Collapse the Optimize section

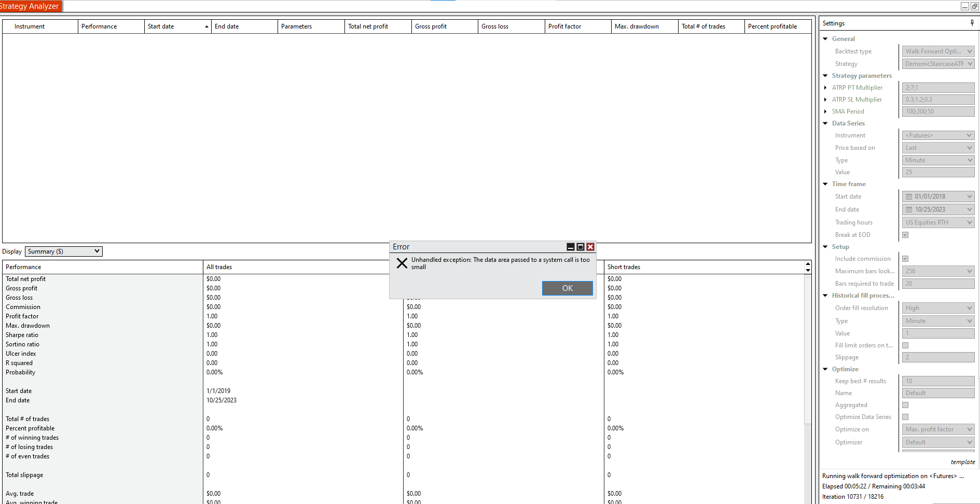click(x=825, y=369)
